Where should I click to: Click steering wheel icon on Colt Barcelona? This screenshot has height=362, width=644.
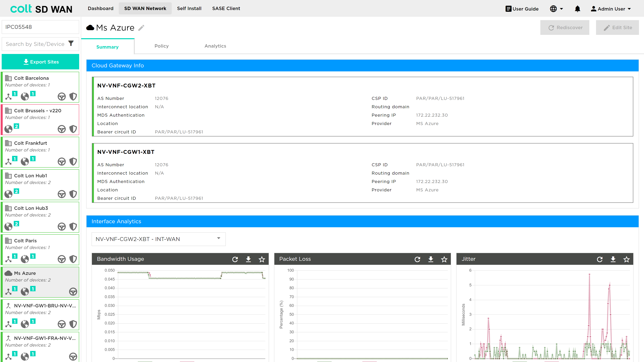(62, 96)
